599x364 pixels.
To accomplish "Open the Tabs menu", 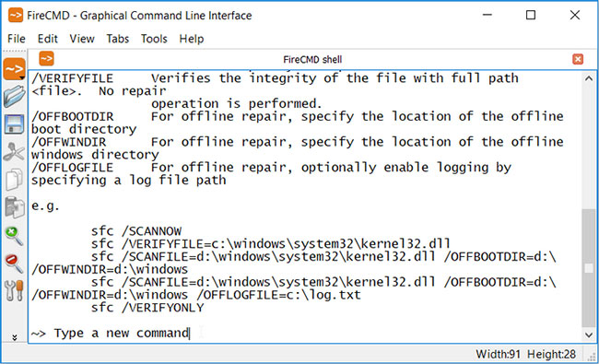I will [x=118, y=39].
